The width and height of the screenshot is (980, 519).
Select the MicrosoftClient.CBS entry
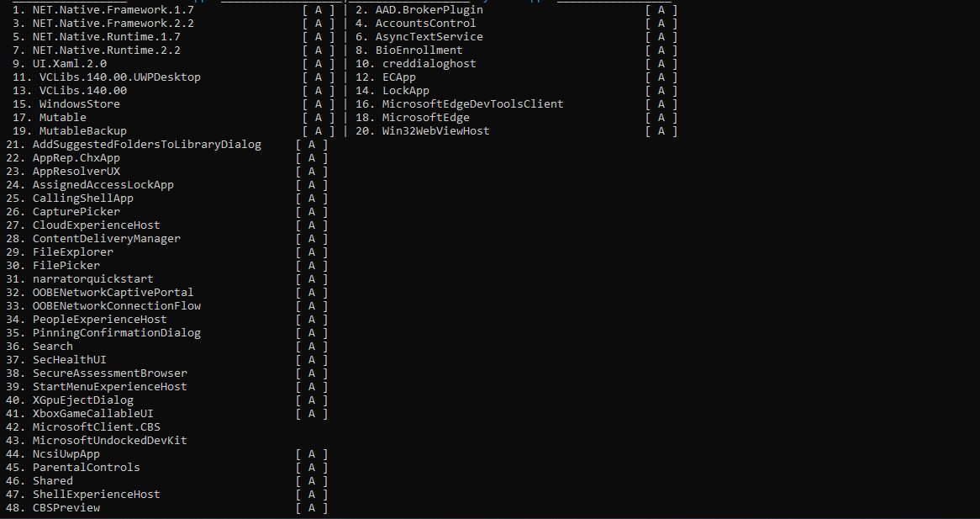[x=96, y=427]
